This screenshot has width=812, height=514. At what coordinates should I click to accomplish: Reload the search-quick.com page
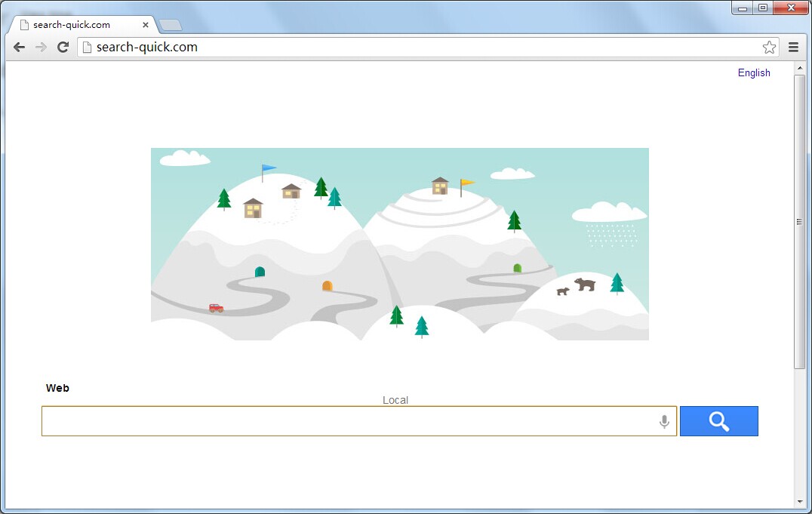coord(63,47)
